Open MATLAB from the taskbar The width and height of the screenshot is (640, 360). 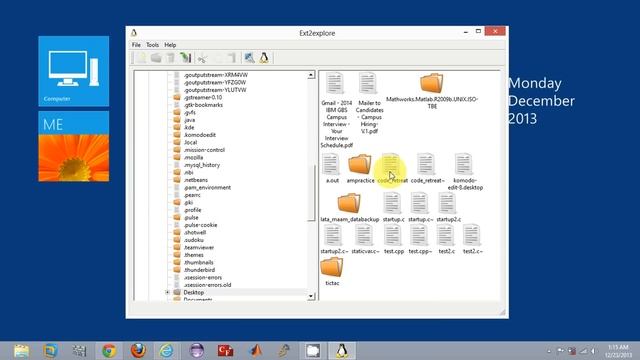point(256,351)
